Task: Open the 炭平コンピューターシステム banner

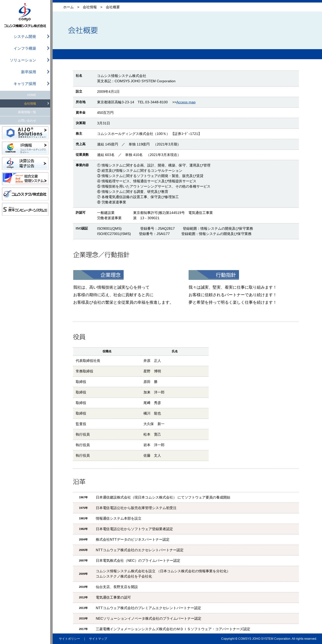Action: click(x=25, y=209)
